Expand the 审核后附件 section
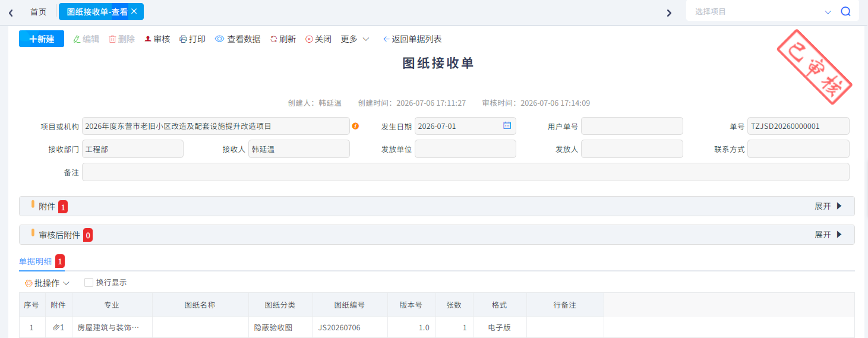 click(828, 235)
